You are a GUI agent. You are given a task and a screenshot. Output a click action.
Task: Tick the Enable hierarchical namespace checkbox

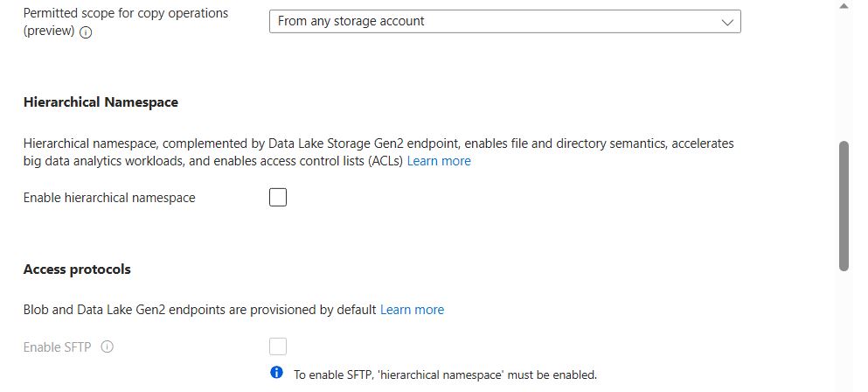coord(278,198)
